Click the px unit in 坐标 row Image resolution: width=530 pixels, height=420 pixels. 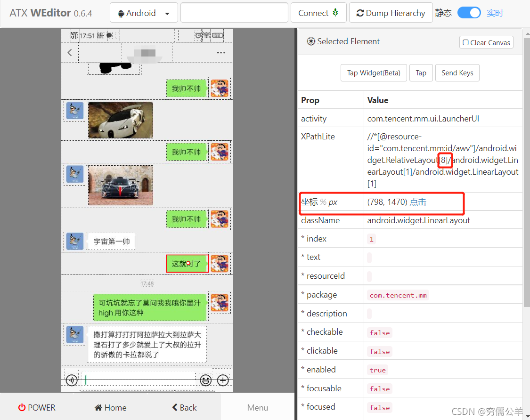(333, 202)
